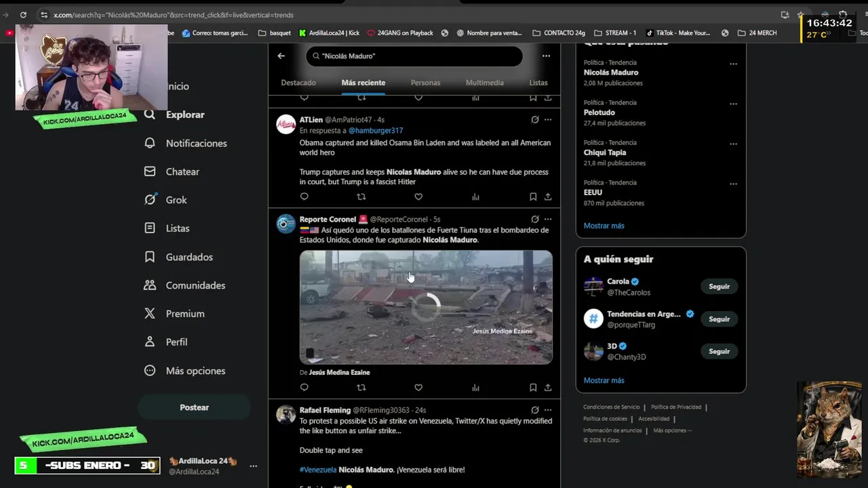Switch to Más reciente tab
The image size is (868, 488).
pyautogui.click(x=363, y=83)
